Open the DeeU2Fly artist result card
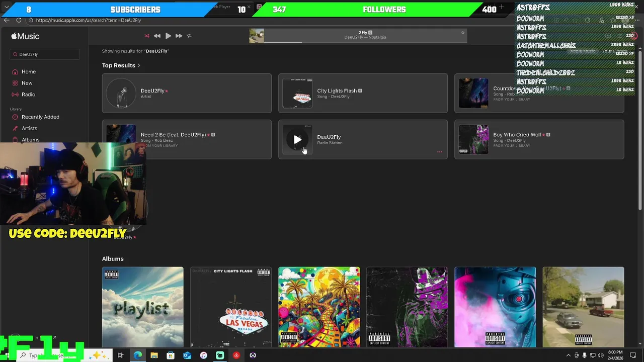The image size is (644, 362). pyautogui.click(x=187, y=93)
